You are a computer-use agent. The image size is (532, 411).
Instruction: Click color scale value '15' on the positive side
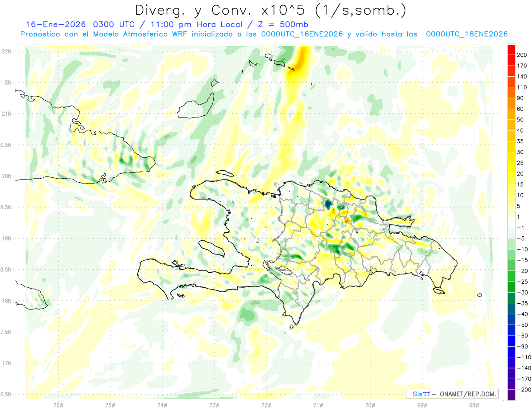click(x=521, y=184)
